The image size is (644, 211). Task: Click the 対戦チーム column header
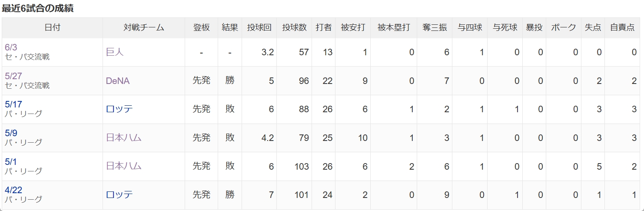144,28
